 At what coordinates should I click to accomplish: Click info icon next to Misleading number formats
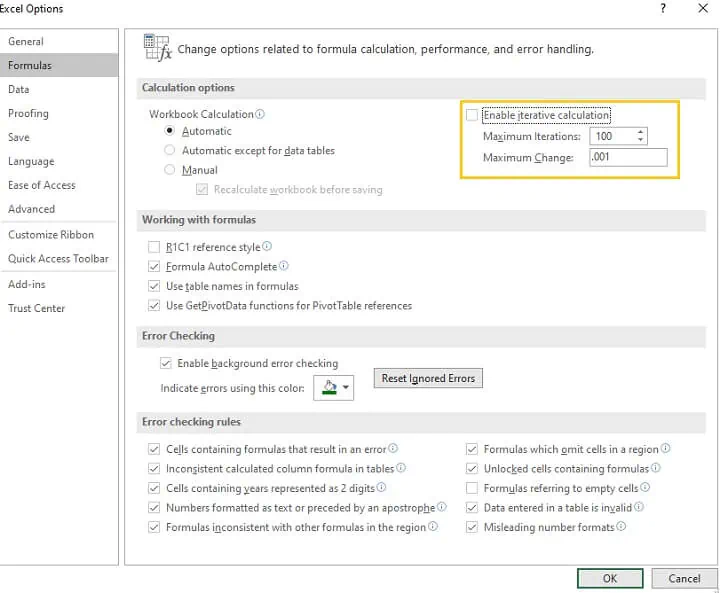click(x=621, y=527)
